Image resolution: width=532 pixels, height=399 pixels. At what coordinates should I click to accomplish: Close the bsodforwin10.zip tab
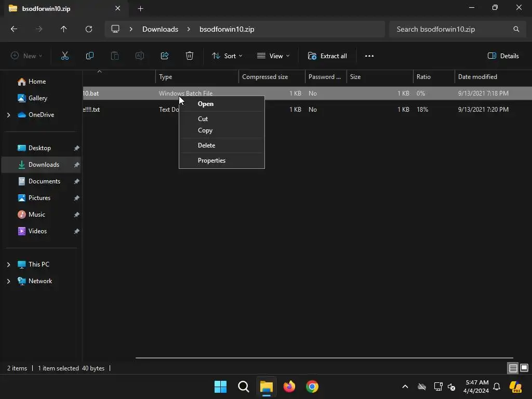pyautogui.click(x=117, y=8)
